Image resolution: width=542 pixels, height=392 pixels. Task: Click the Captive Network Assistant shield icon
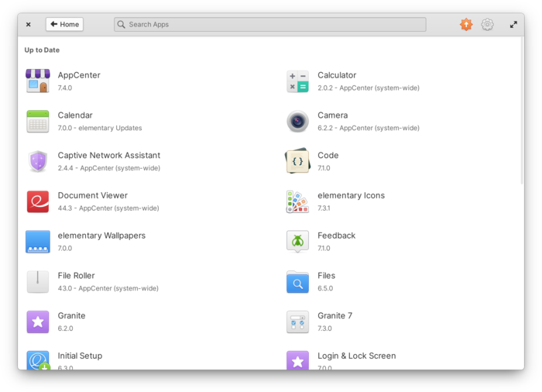(x=38, y=161)
